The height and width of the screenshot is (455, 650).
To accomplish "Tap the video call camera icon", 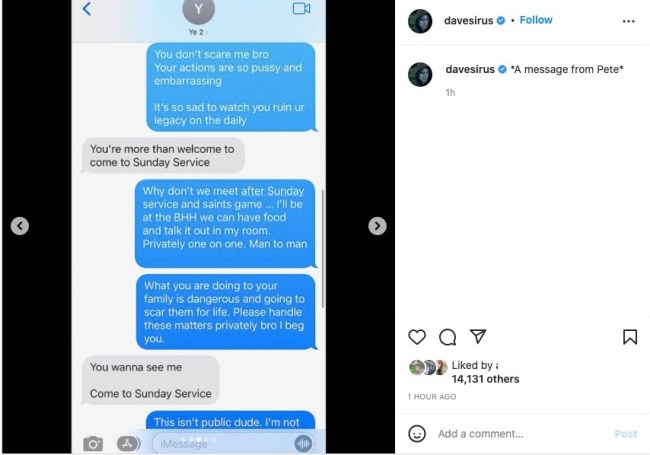I will (x=301, y=9).
